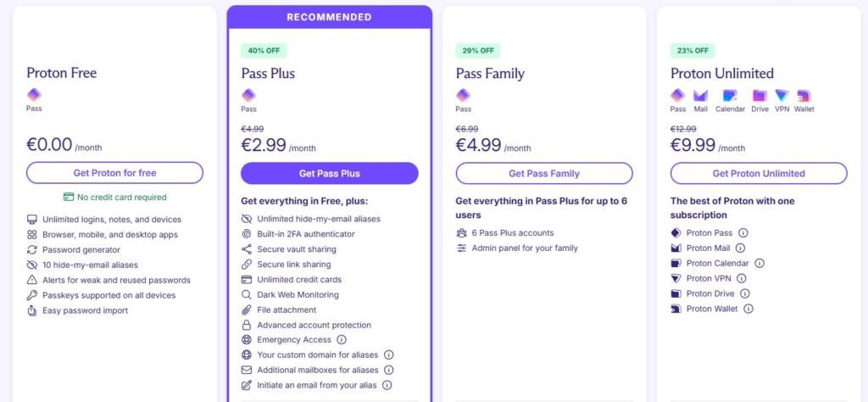The width and height of the screenshot is (868, 402).
Task: Show info tooltip for Proton Calendar
Action: point(759,264)
